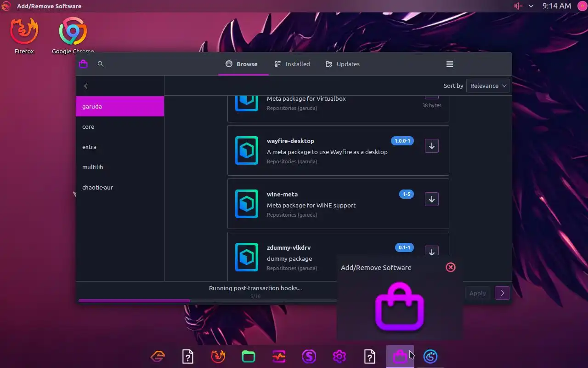
Task: Open the package search magnifier
Action: pyautogui.click(x=101, y=64)
